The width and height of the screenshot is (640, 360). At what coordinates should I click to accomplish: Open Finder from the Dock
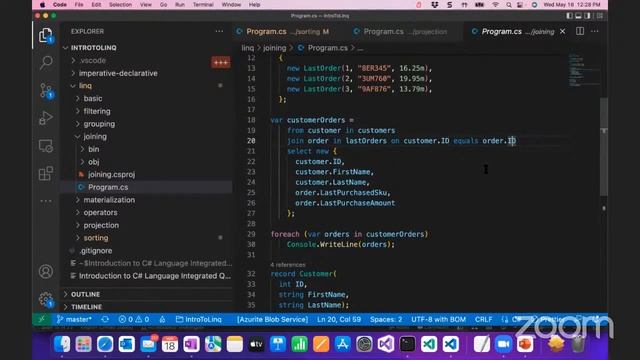click(62, 344)
